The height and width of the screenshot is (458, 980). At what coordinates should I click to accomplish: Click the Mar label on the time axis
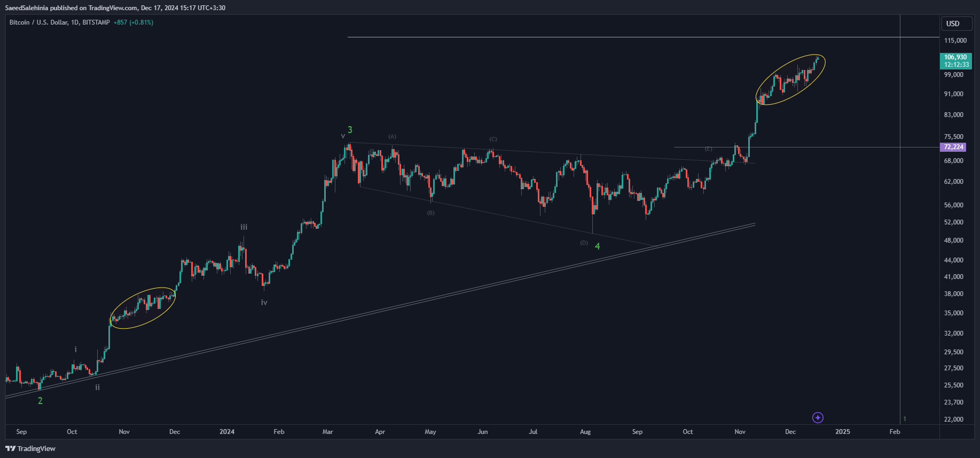(328, 432)
